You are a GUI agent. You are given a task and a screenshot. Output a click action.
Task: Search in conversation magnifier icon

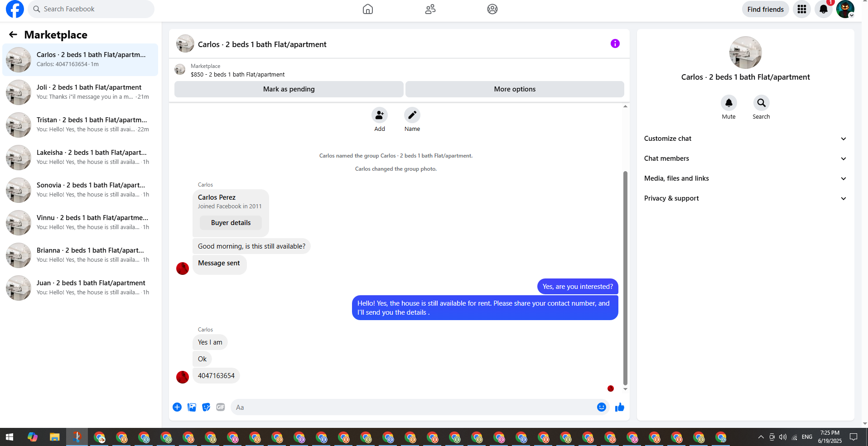(x=762, y=103)
